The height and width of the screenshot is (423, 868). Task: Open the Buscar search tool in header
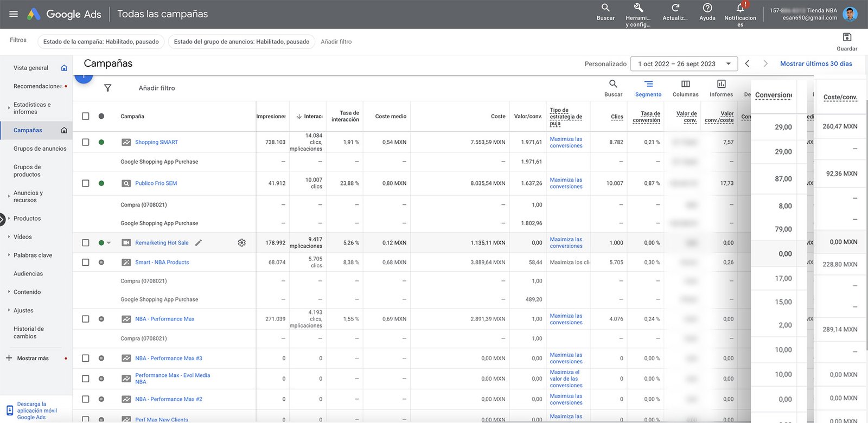point(605,12)
